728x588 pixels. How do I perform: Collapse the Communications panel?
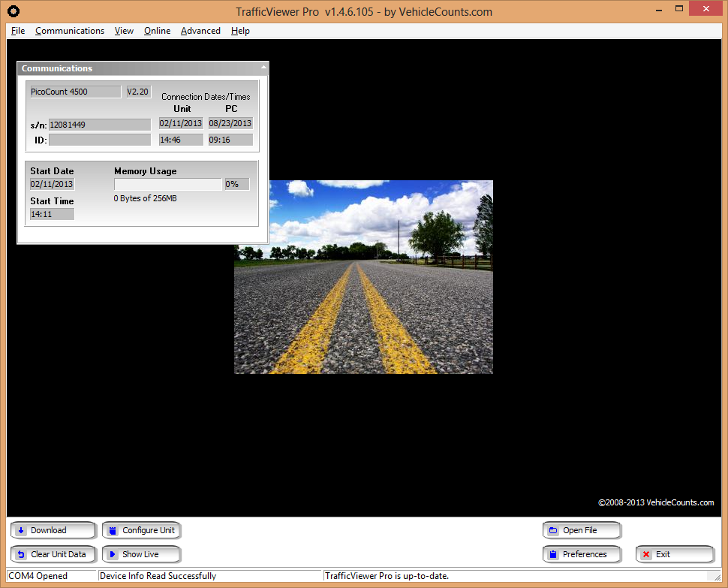coord(262,68)
